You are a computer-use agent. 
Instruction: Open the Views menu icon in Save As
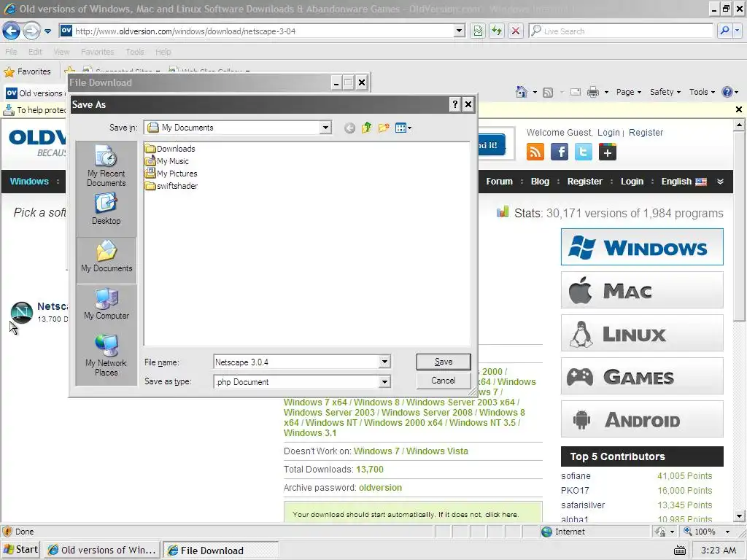pyautogui.click(x=403, y=128)
